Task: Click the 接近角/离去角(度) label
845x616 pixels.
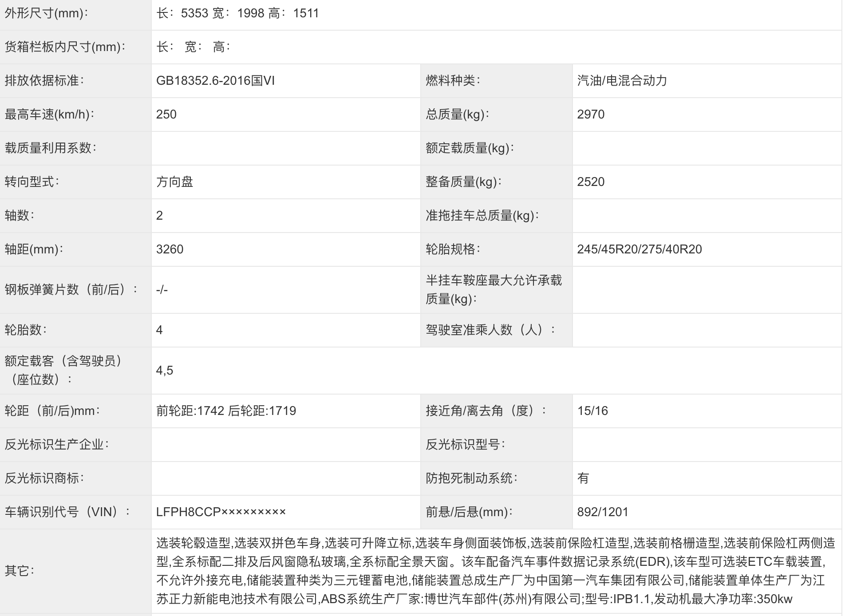Action: [x=486, y=411]
